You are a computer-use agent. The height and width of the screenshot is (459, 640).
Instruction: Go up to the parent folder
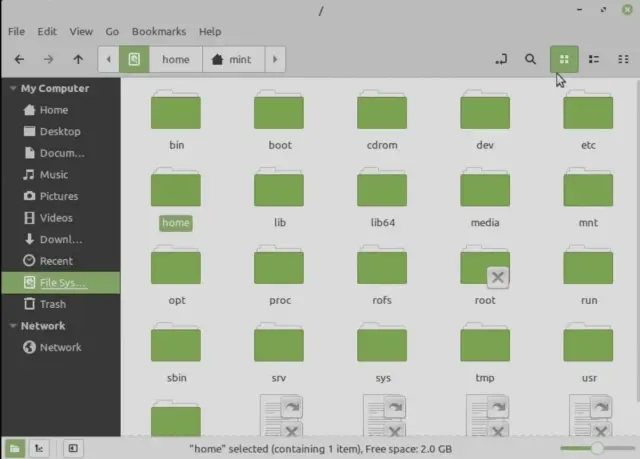[x=78, y=59]
